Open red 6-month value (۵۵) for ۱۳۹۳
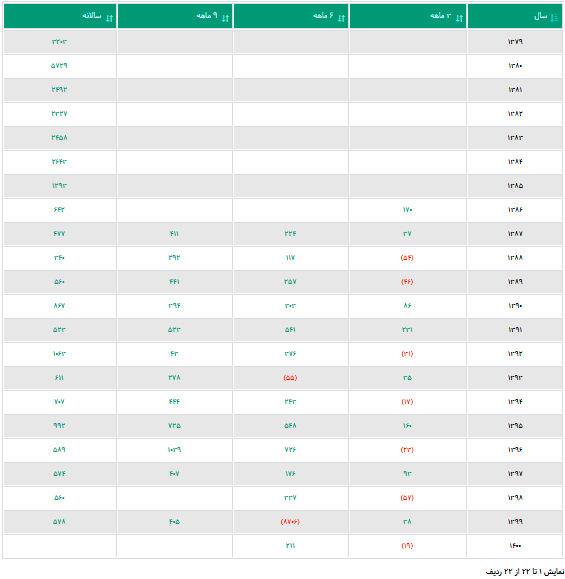Image resolution: width=565 pixels, height=579 pixels. [290, 378]
